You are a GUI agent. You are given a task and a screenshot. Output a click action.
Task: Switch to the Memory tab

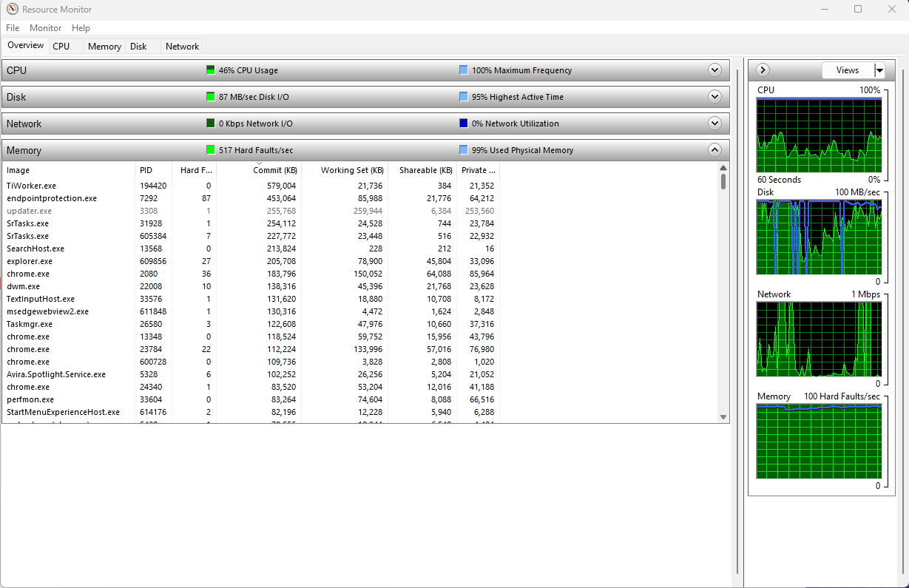pos(104,46)
